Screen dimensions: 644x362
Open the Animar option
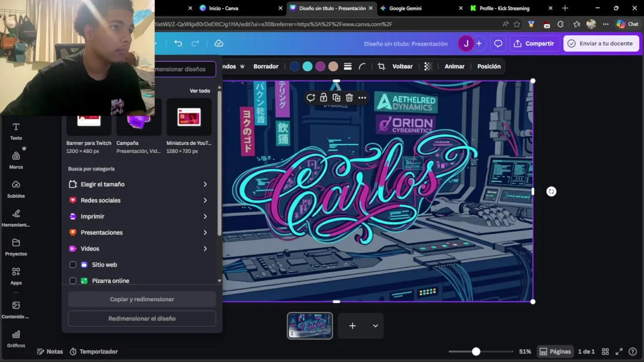point(454,66)
